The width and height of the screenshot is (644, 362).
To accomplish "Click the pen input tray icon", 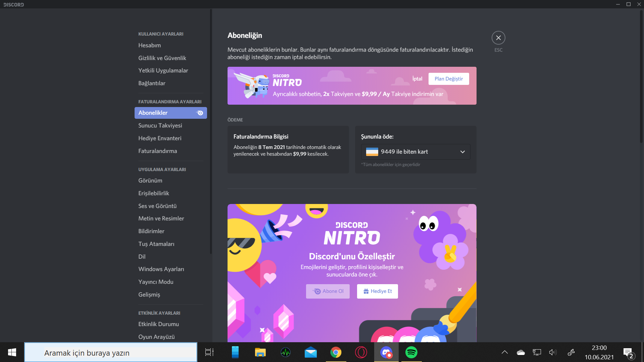I will (571, 352).
